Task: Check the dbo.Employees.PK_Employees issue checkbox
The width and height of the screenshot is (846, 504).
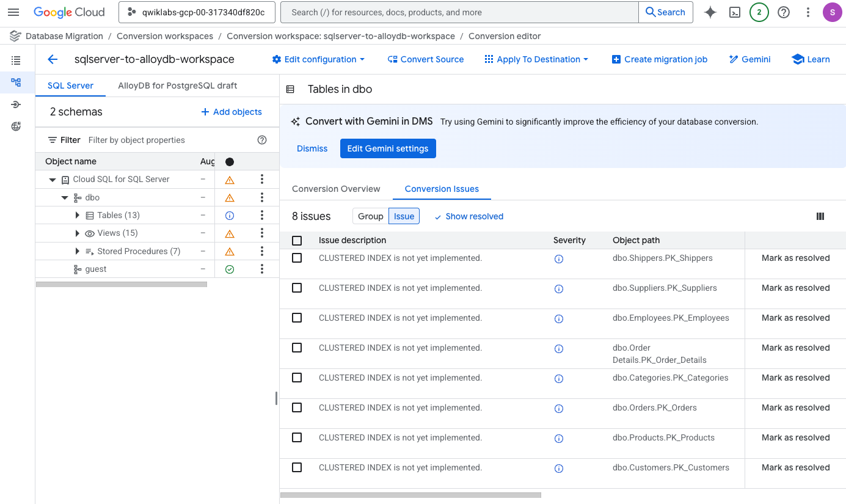Action: pos(297,318)
